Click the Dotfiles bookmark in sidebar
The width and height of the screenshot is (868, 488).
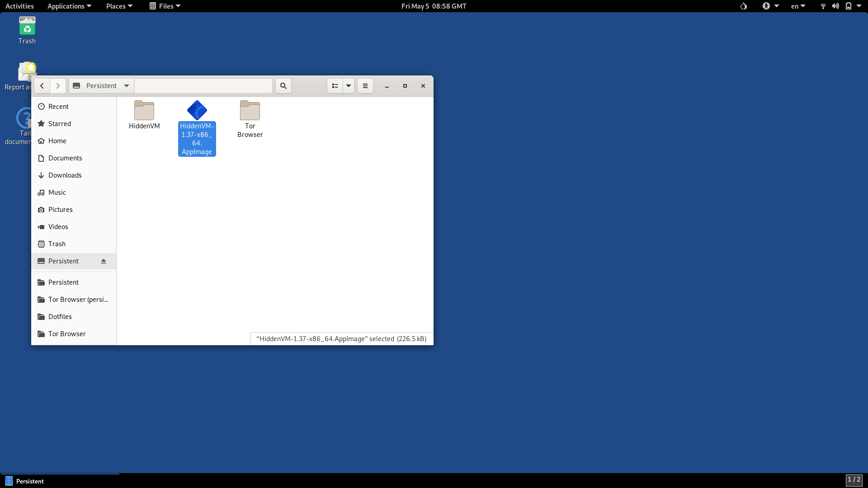[60, 317]
